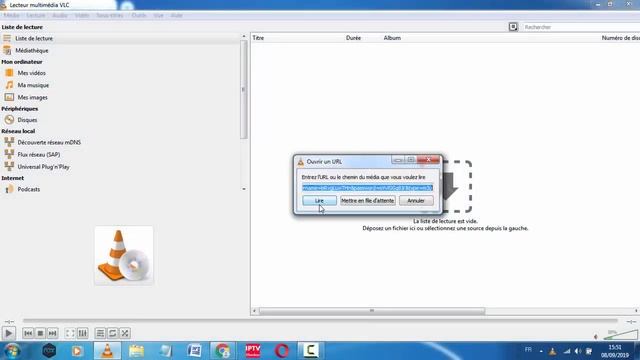Click the Rechercher search field

click(x=581, y=27)
